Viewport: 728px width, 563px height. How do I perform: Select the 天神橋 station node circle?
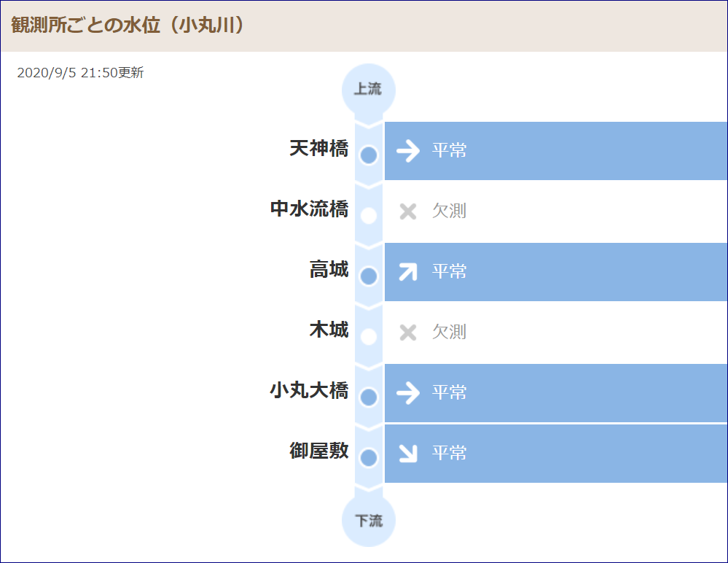[369, 155]
